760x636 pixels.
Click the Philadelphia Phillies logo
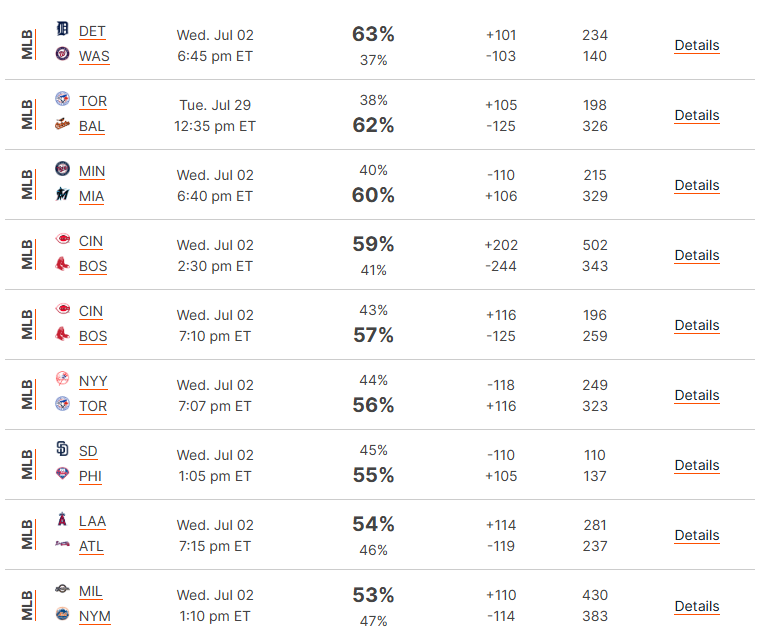tap(63, 473)
